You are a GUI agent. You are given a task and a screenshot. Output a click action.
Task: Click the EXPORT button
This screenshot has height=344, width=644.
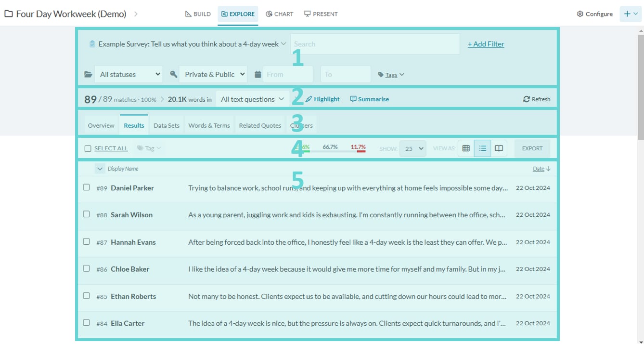pyautogui.click(x=532, y=148)
